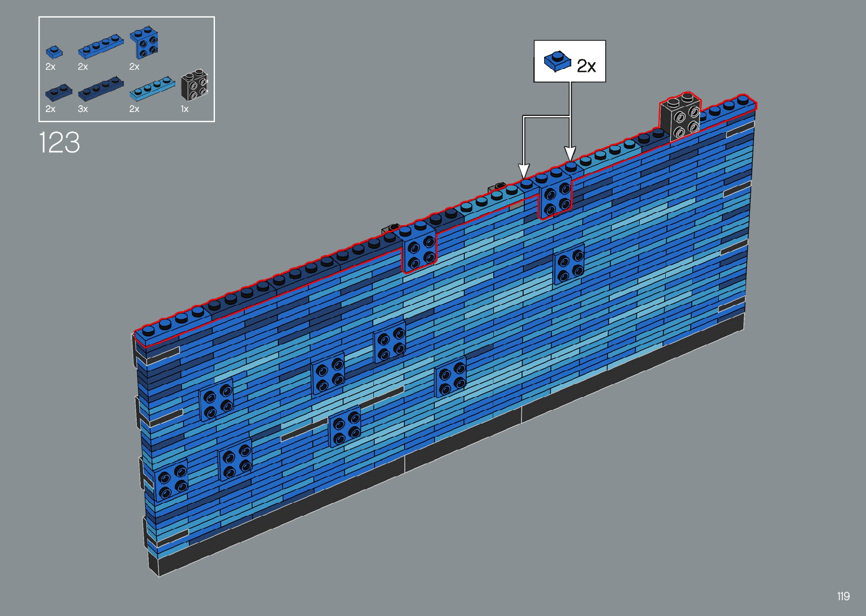Click the red-outlined bracket left of the arrows

pos(419,251)
